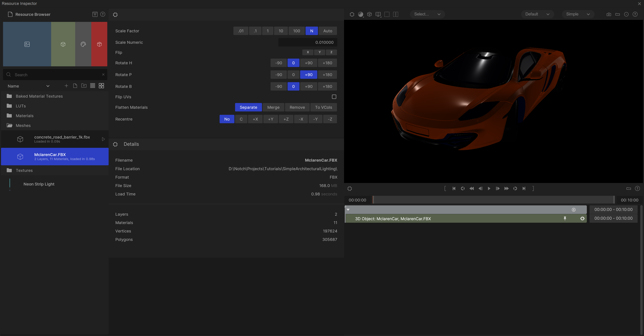Screen dimensions: 644x336
Task: Enable the Flip UVs checkbox
Action: pyautogui.click(x=334, y=97)
